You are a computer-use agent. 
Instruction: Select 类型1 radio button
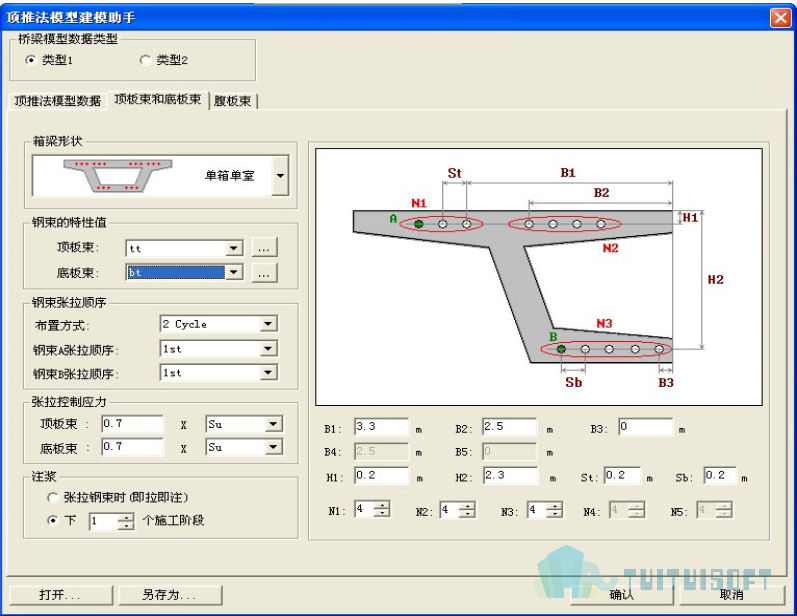point(31,60)
